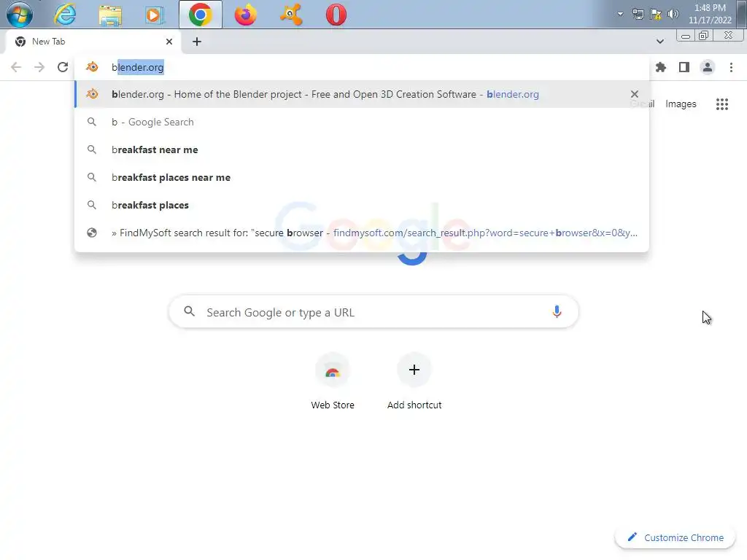Open a new tab with plus button
The width and height of the screenshot is (747, 560).
point(197,42)
